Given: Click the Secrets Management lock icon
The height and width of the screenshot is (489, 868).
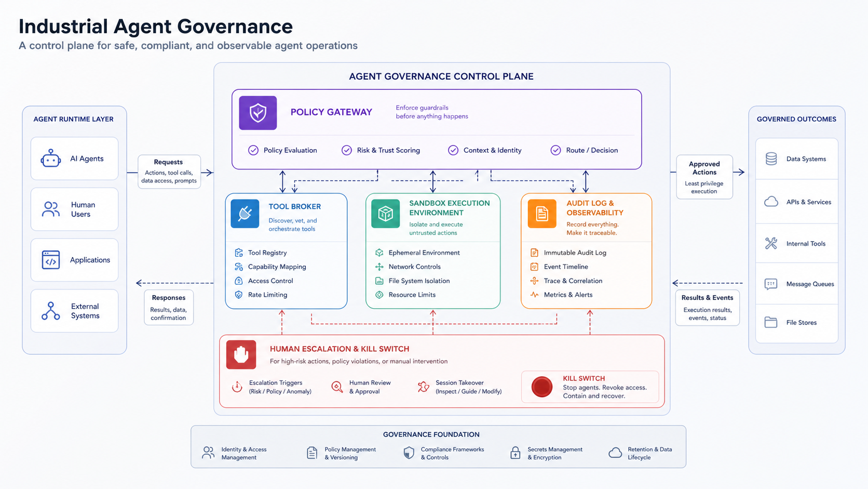Looking at the screenshot, I should click(516, 453).
